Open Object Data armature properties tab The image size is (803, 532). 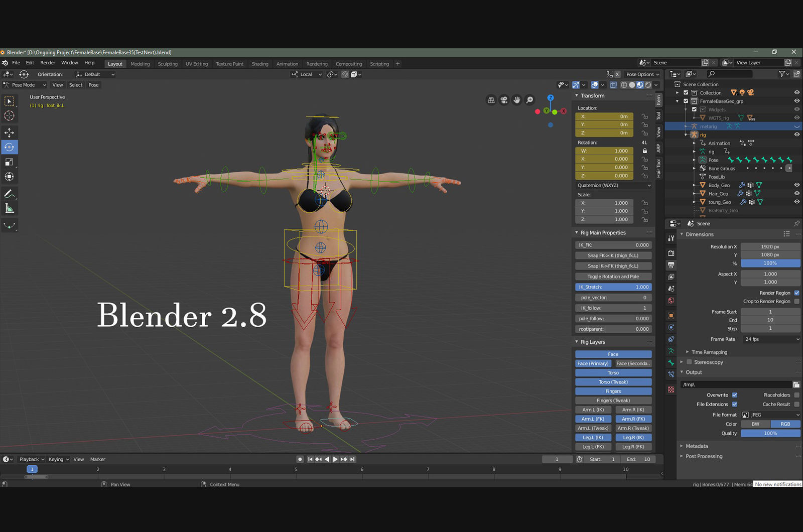tap(671, 351)
